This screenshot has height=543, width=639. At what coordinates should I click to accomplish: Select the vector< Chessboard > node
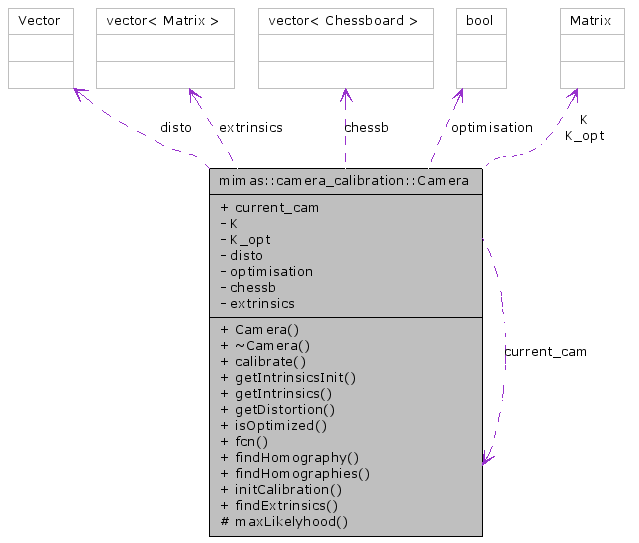pyautogui.click(x=346, y=21)
